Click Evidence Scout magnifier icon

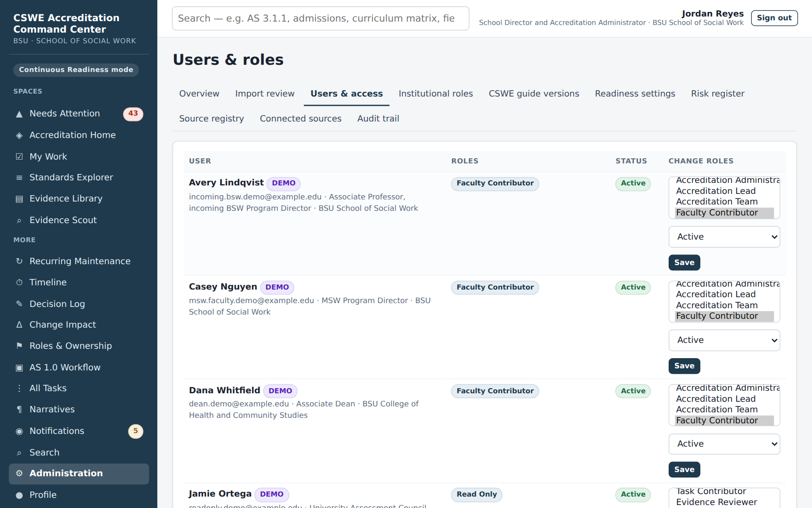point(19,221)
